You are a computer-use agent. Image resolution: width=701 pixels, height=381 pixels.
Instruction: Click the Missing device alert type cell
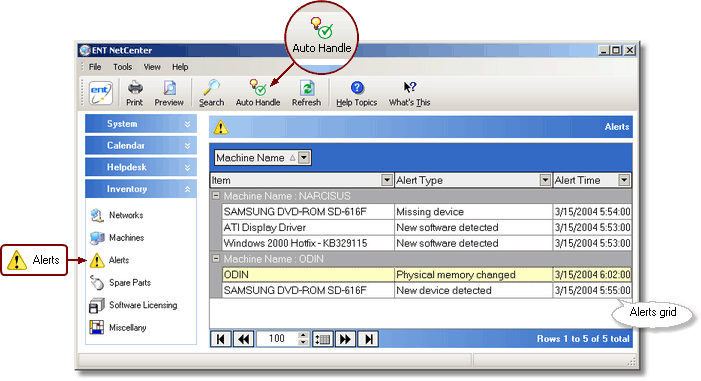coord(473,212)
